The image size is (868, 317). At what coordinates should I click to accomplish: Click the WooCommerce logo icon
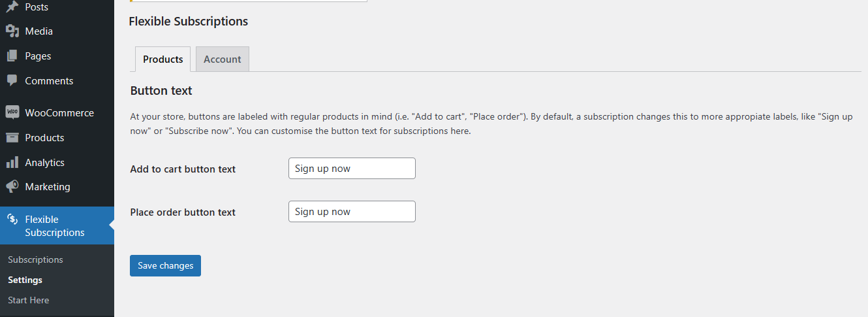pos(12,112)
